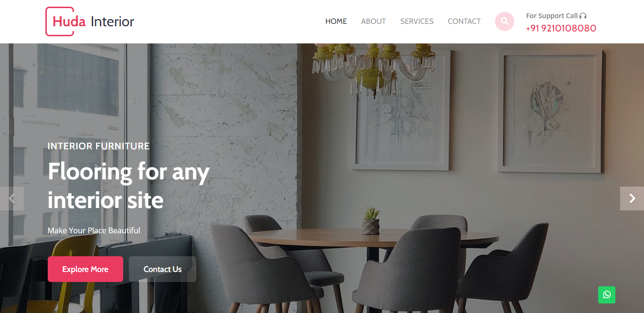
Task: Click the pink search magnifier icon
Action: pos(505,21)
